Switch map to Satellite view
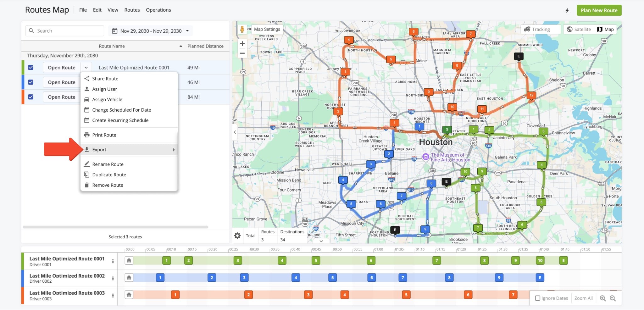 tap(579, 29)
